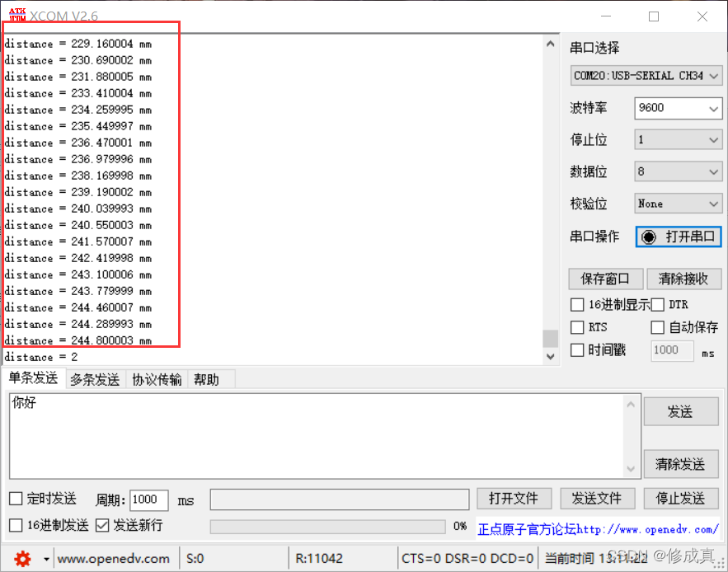Click the receive area scrollbar thumb
728x572 pixels.
pyautogui.click(x=550, y=339)
